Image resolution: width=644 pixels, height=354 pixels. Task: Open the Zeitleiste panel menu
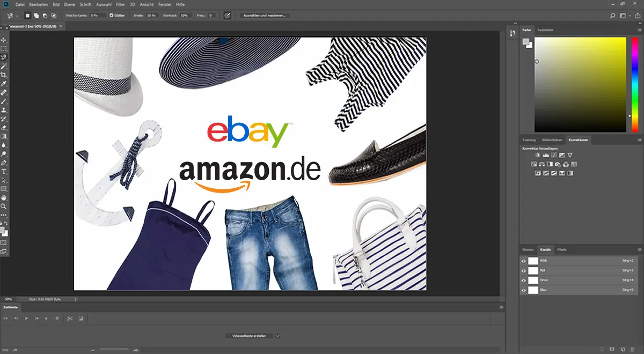501,307
